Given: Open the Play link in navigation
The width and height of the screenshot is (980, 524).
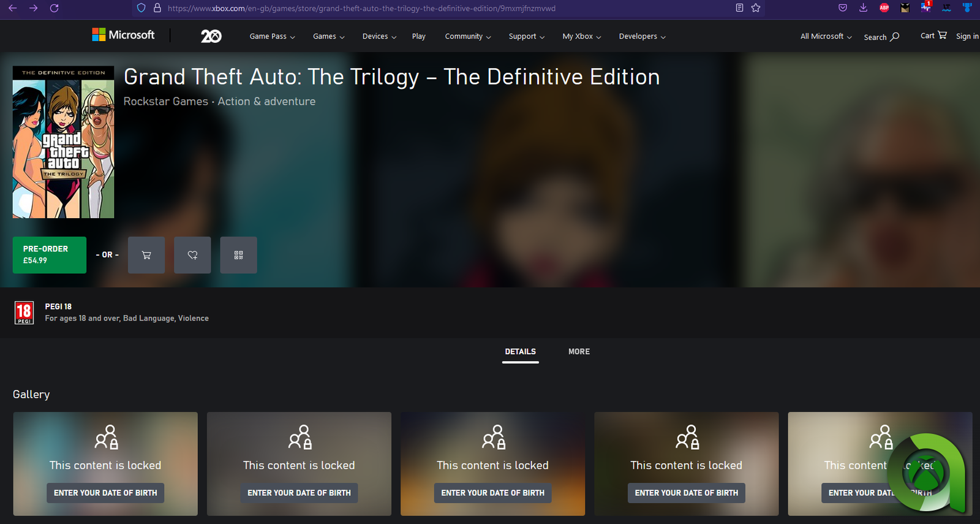Looking at the screenshot, I should click(418, 37).
